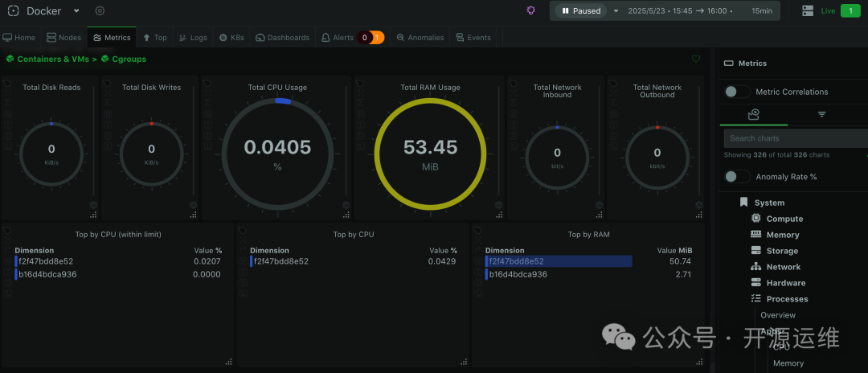Click the System bookmark icon
This screenshot has width=868, height=373.
click(x=743, y=203)
